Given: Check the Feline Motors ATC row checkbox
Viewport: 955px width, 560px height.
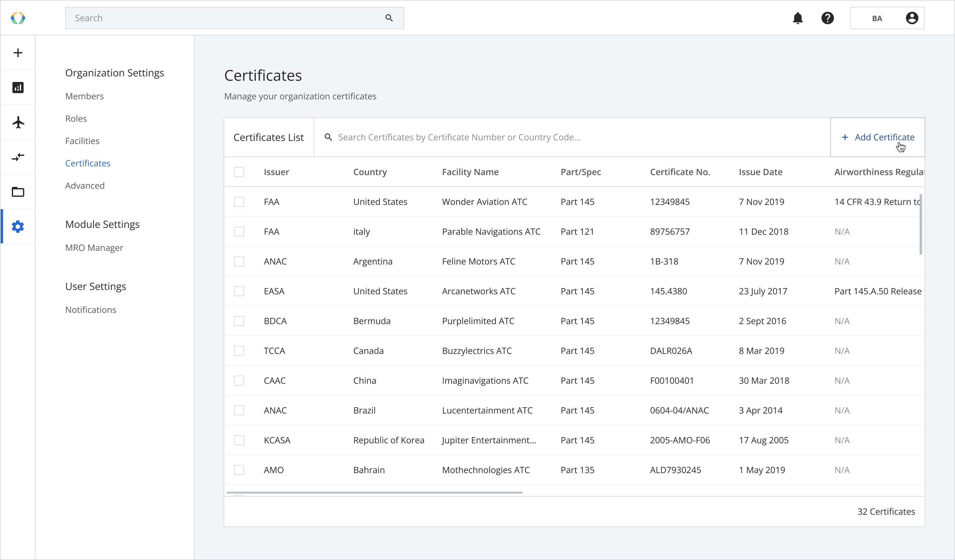Looking at the screenshot, I should (239, 261).
